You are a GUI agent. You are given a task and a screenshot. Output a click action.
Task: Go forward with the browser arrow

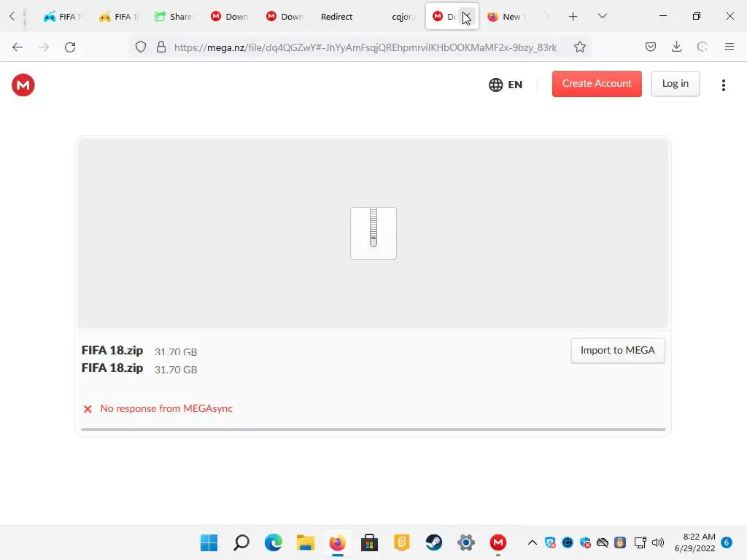44,47
